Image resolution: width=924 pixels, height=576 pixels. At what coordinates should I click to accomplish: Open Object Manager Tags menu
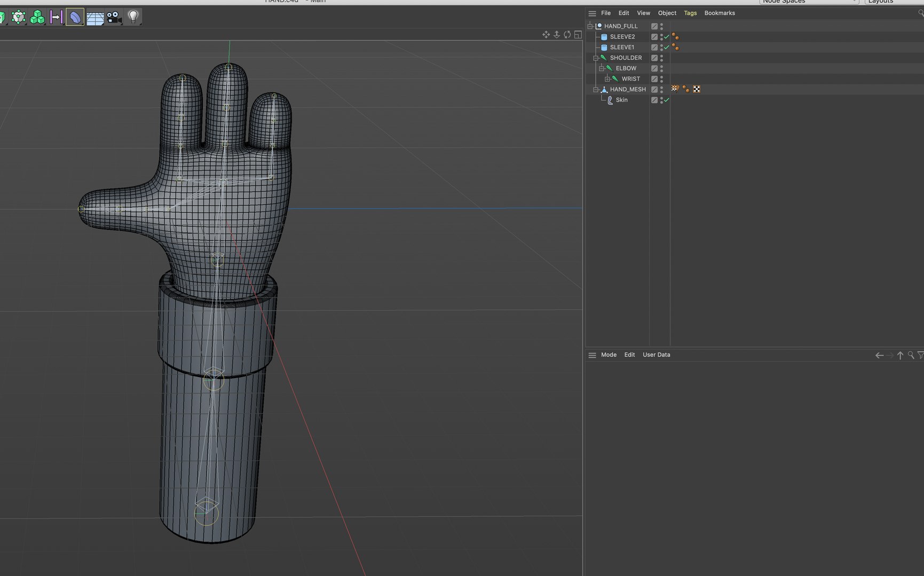point(690,13)
